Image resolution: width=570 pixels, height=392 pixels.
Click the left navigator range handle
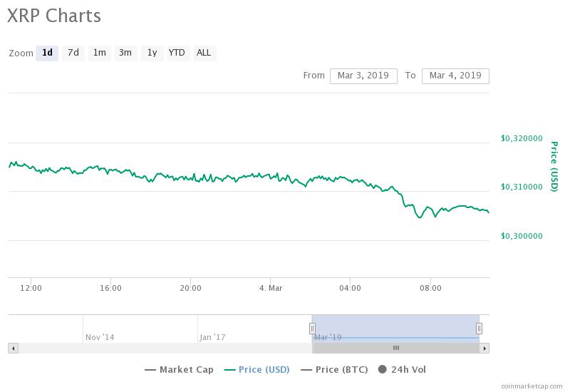[x=312, y=328]
